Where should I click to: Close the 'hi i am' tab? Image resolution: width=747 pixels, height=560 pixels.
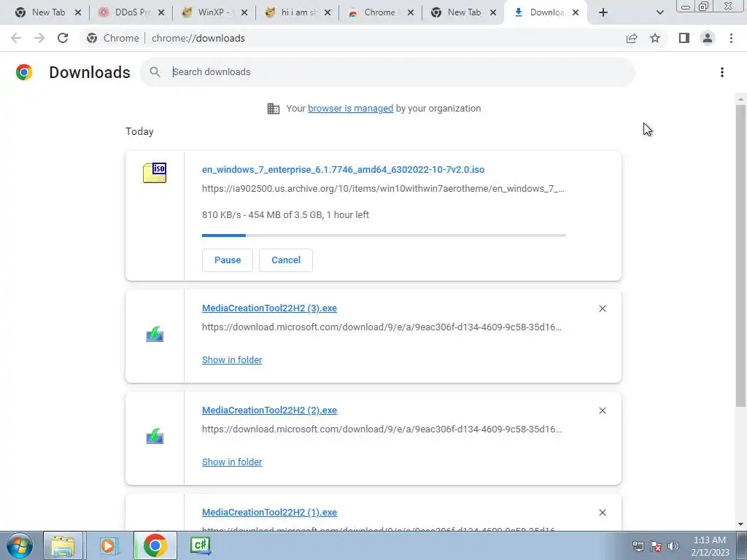pyautogui.click(x=328, y=12)
